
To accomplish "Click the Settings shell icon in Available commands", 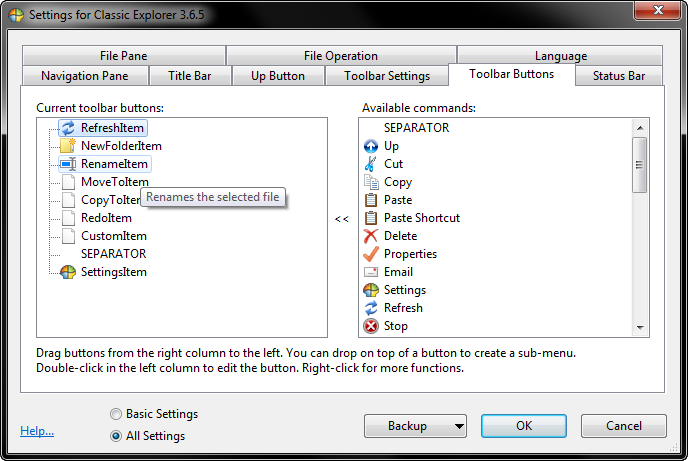I will point(371,290).
